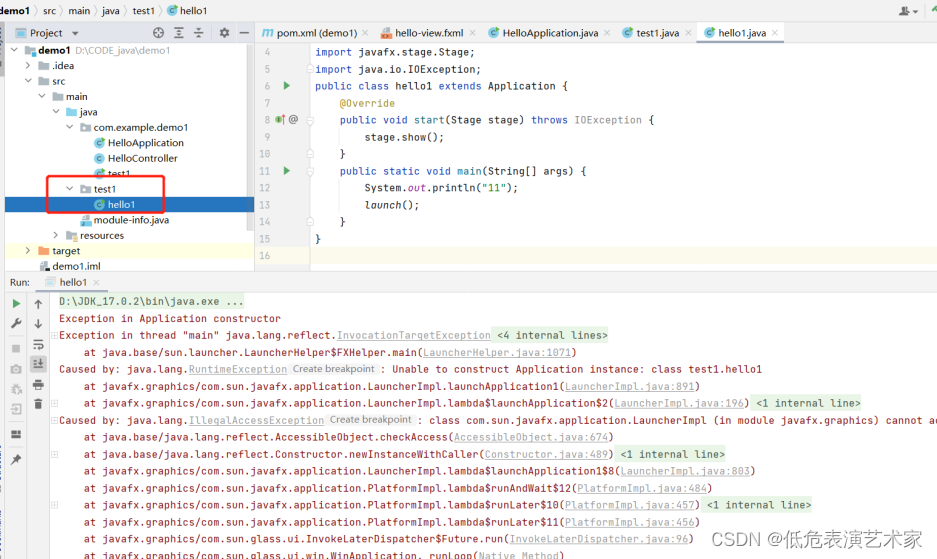Open RuntimeException link in console
The image size is (937, 559).
pyautogui.click(x=238, y=369)
